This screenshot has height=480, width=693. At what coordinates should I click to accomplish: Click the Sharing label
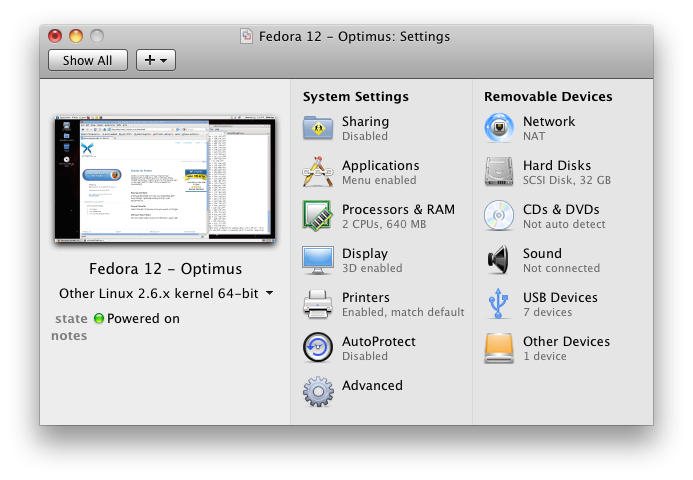pyautogui.click(x=366, y=121)
